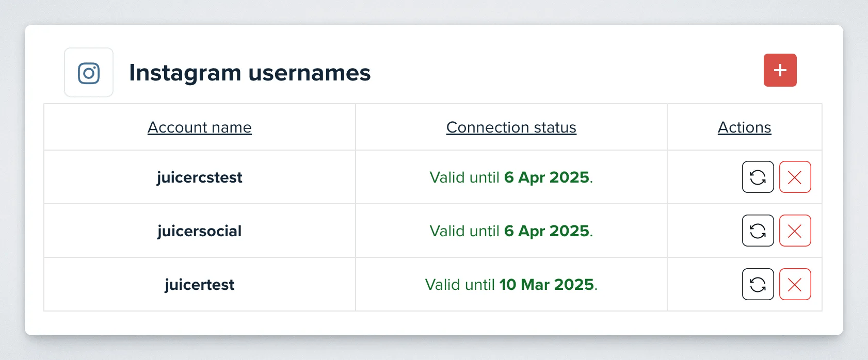The image size is (868, 360).
Task: Click the bold "6 Apr 2025" date for juicercstest
Action: coord(546,177)
